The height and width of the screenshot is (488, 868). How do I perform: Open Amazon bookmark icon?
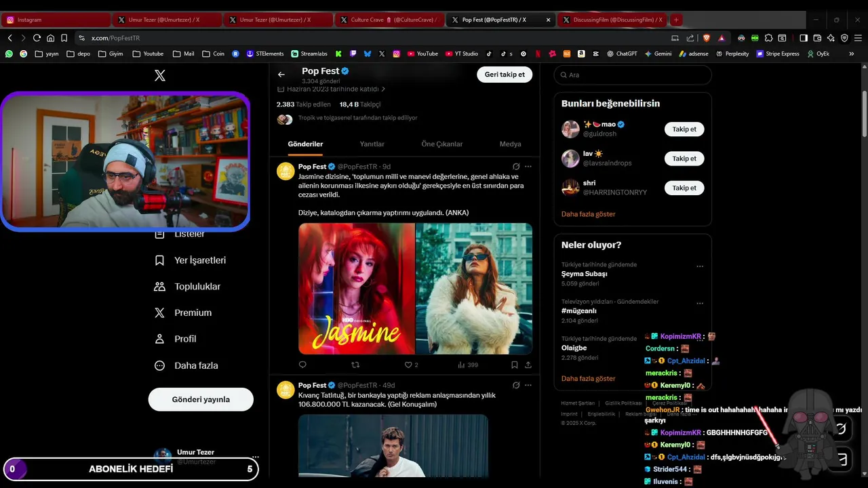[x=581, y=54]
